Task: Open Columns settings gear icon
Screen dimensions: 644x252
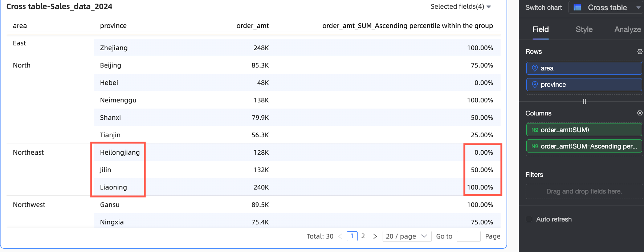Action: click(x=640, y=113)
